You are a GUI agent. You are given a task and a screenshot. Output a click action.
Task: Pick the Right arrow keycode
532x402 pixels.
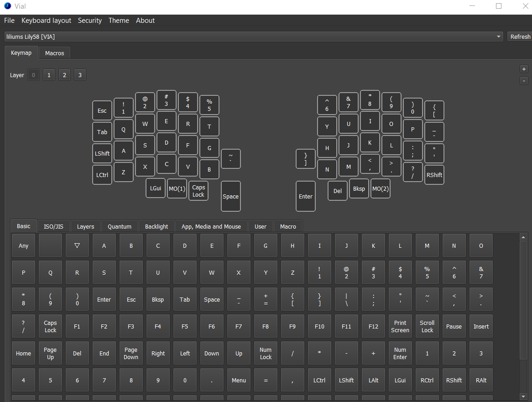158,353
